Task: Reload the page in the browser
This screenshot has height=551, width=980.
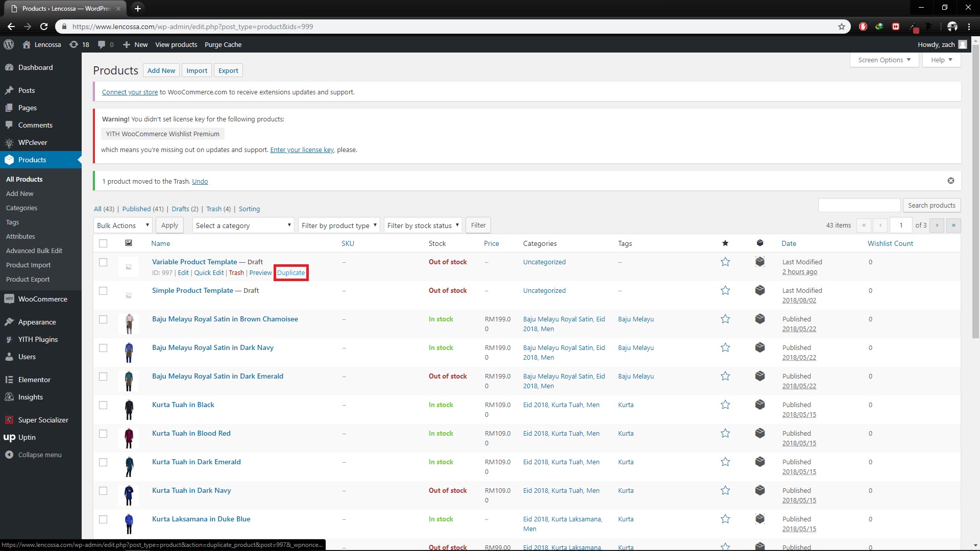Action: pos(44,27)
